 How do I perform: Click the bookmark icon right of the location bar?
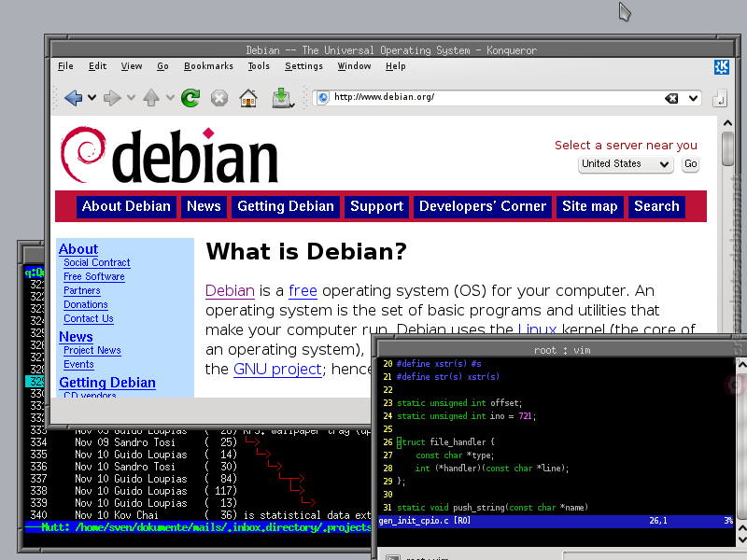pos(719,99)
